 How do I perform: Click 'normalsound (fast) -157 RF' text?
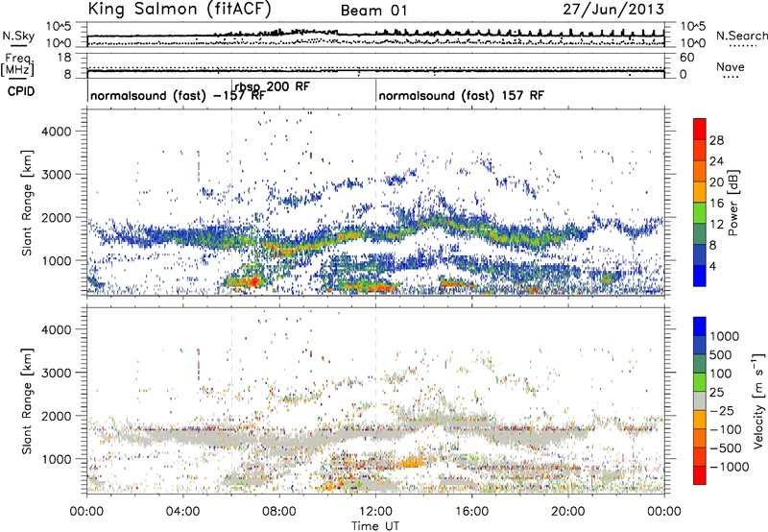[178, 95]
